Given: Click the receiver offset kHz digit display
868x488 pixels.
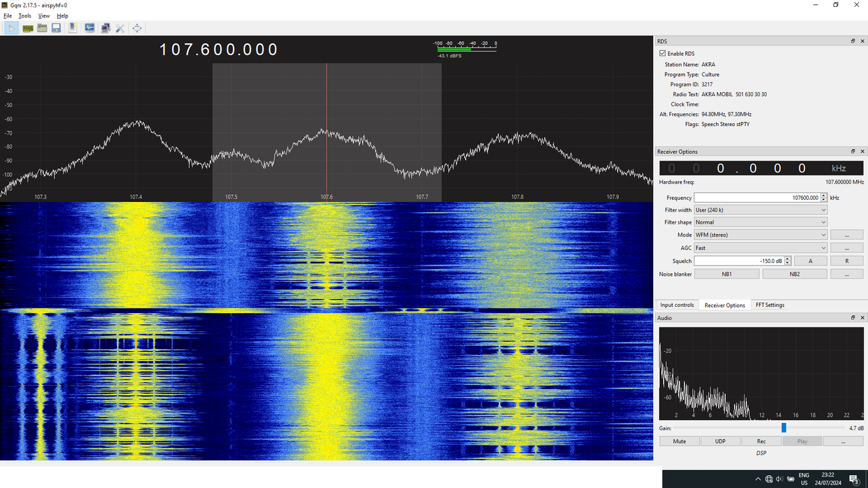Looking at the screenshot, I should coord(762,168).
